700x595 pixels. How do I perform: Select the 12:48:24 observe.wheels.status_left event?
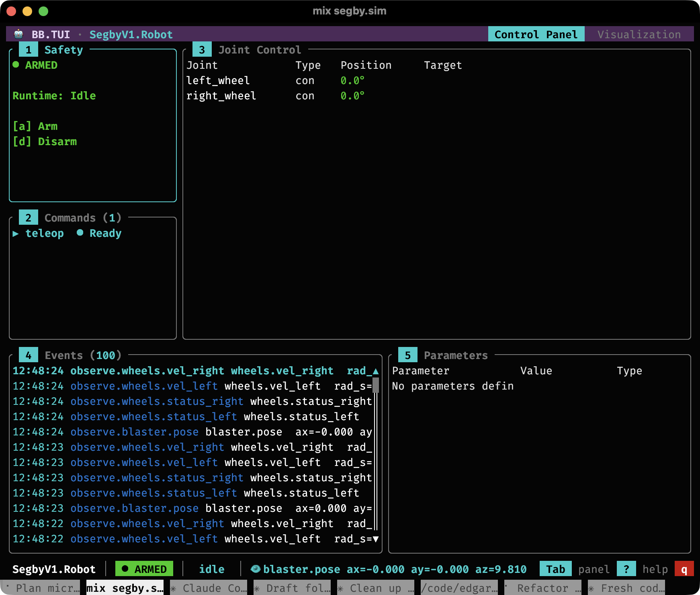click(192, 416)
